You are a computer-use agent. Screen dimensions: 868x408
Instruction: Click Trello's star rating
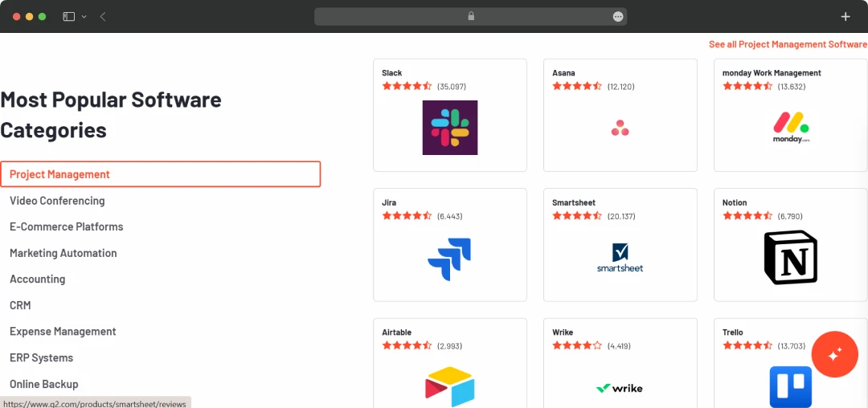pos(747,346)
